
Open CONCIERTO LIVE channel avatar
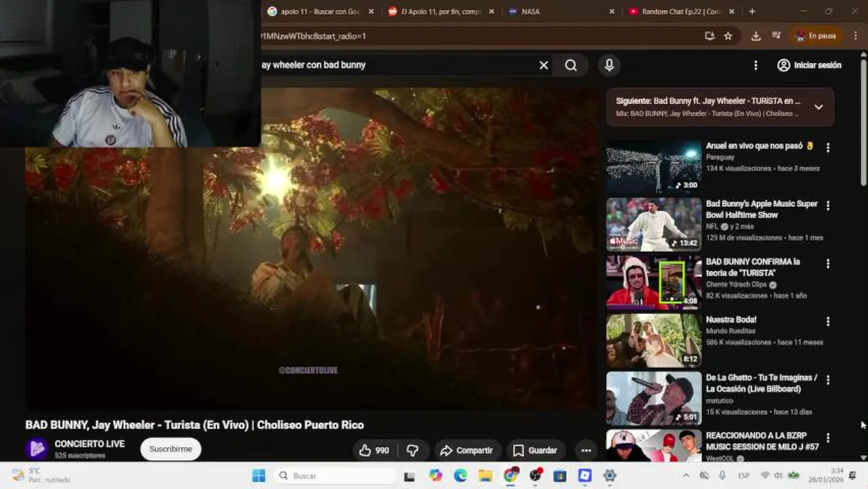pos(37,449)
